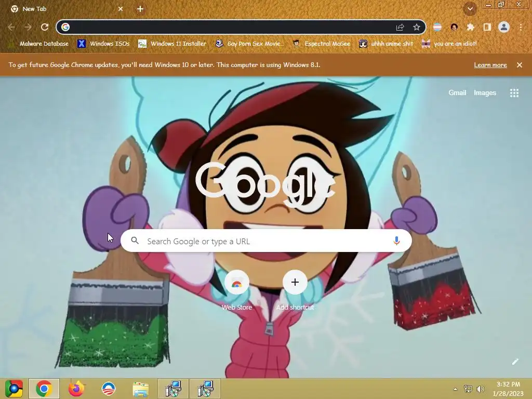Click the Customize this page pencil icon
Image resolution: width=532 pixels, height=399 pixels.
(515, 362)
